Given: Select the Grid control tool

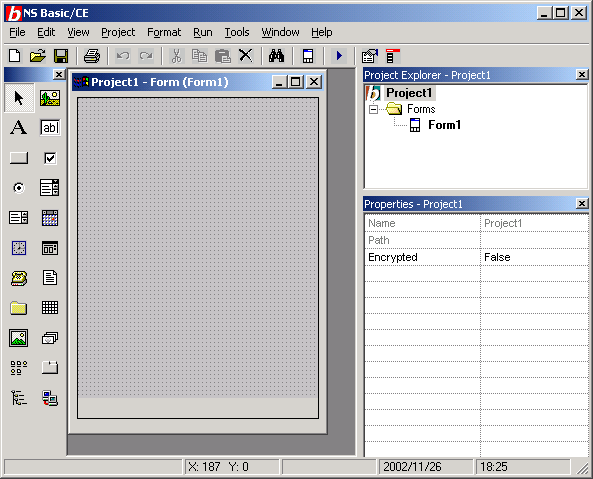Looking at the screenshot, I should [50, 308].
